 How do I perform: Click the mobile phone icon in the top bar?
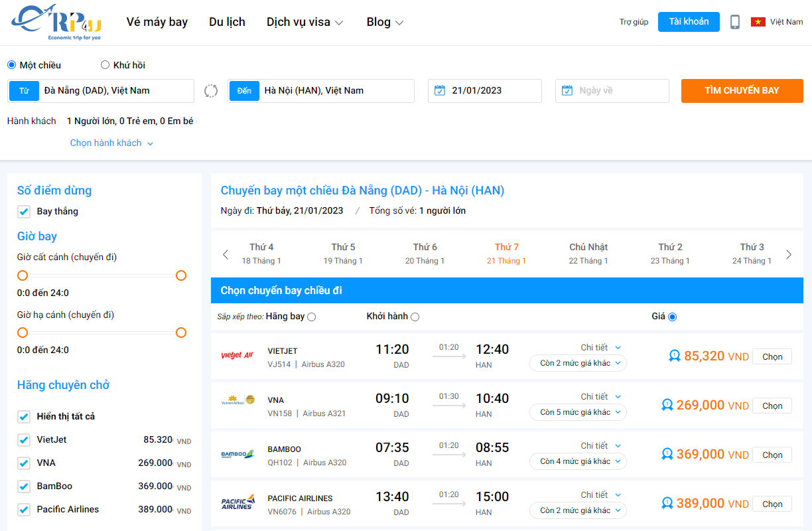coord(735,21)
